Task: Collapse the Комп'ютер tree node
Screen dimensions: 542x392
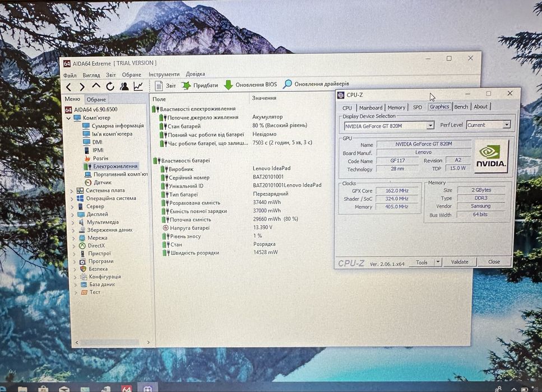Action: pyautogui.click(x=68, y=118)
